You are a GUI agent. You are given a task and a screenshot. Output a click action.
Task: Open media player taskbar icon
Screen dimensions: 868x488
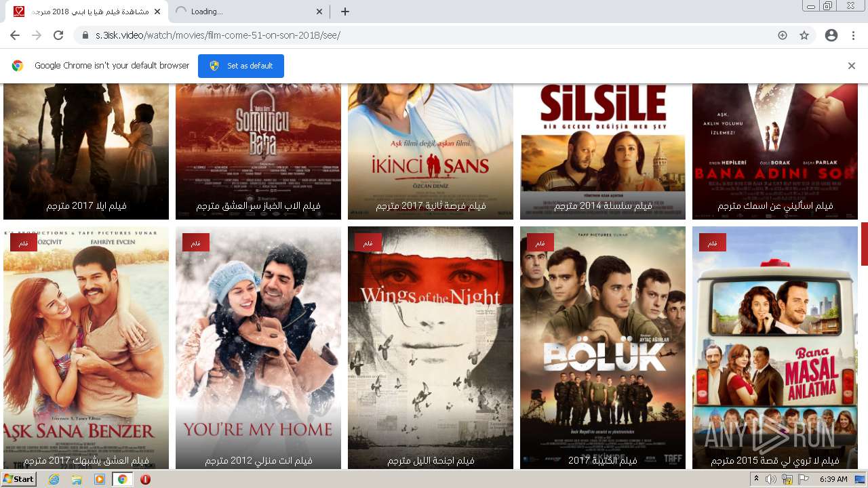100,479
